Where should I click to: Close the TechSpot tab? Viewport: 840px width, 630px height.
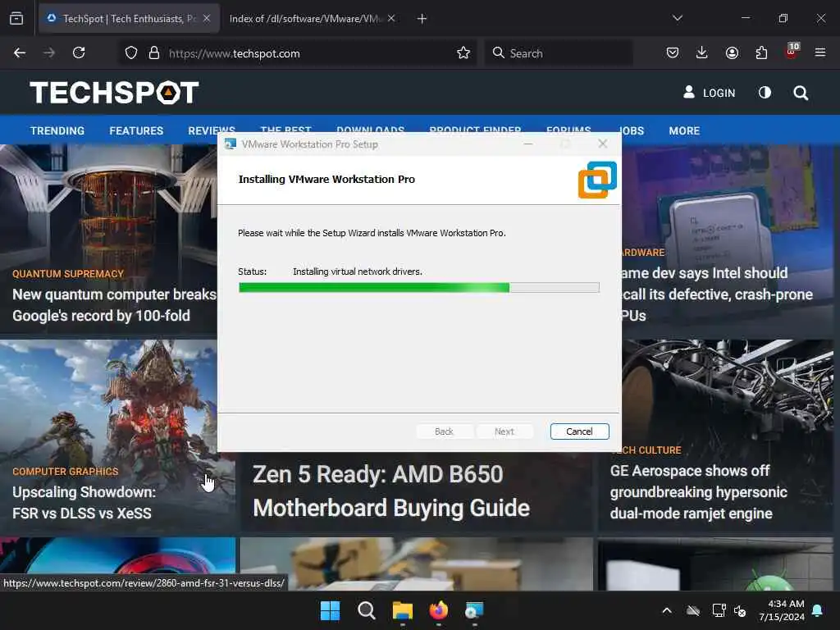tap(207, 18)
